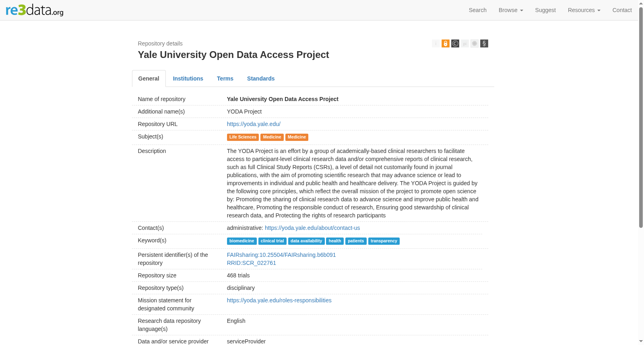The image size is (644, 345).
Task: Click the copyright license badge icon
Action: [x=455, y=43]
